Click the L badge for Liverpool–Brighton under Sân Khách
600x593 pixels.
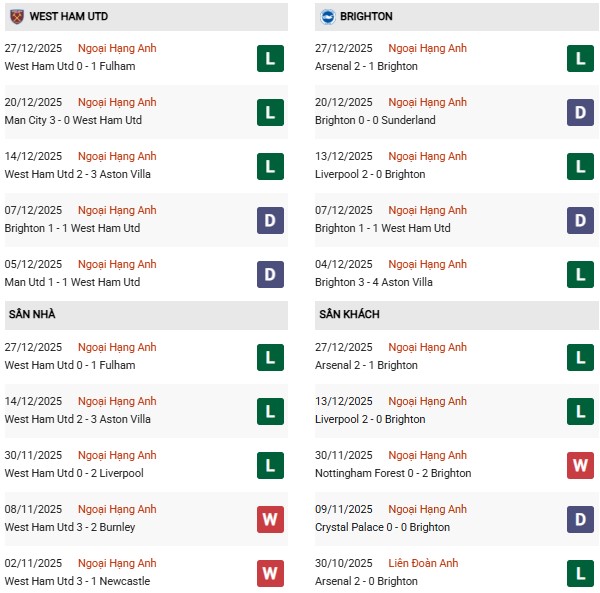click(x=580, y=411)
